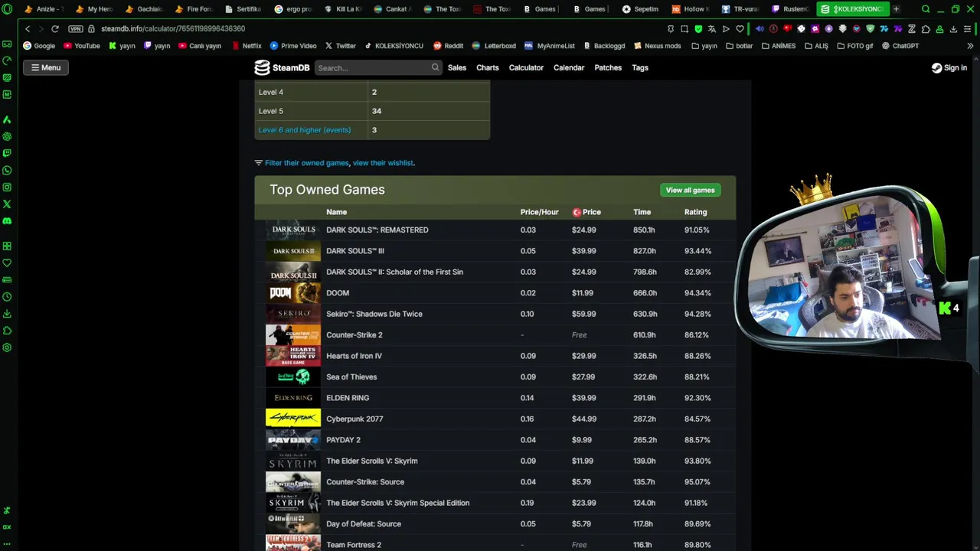Viewport: 980px width, 551px height.
Task: Open ChatGPT sidebar panel
Action: pyautogui.click(x=7, y=136)
